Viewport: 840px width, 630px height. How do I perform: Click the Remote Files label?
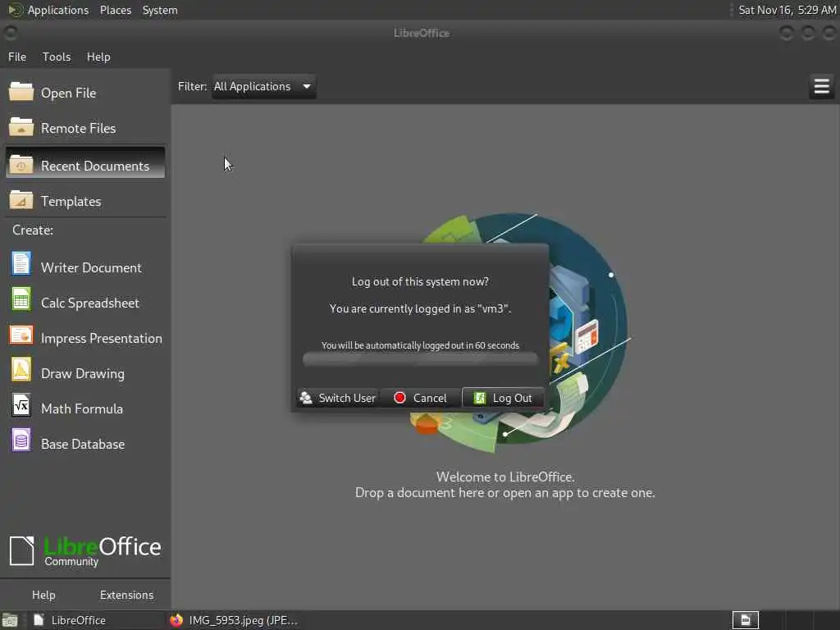click(78, 128)
